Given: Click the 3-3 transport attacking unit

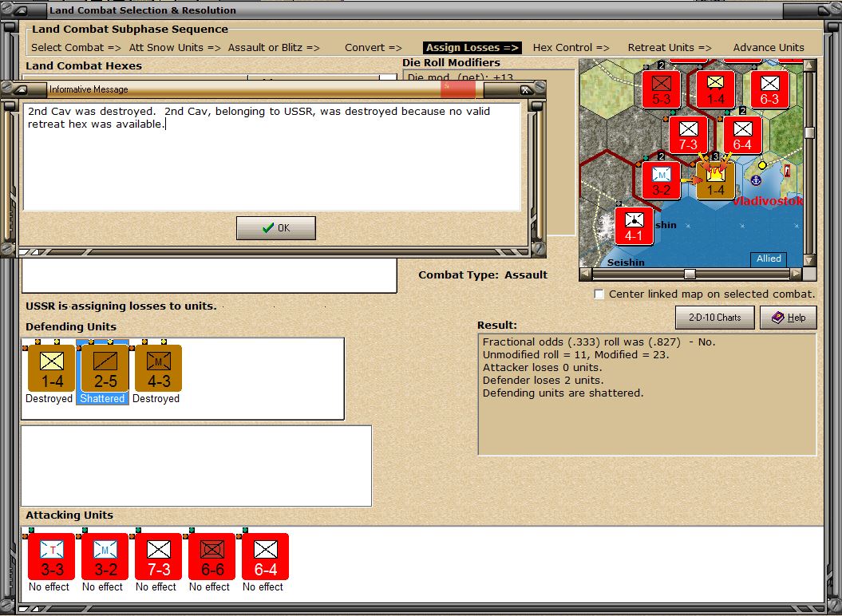Looking at the screenshot, I should click(x=50, y=556).
